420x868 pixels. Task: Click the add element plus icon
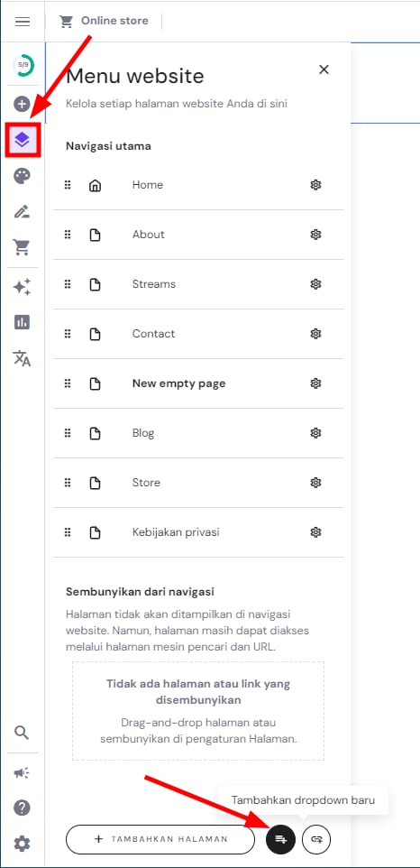coord(23,104)
